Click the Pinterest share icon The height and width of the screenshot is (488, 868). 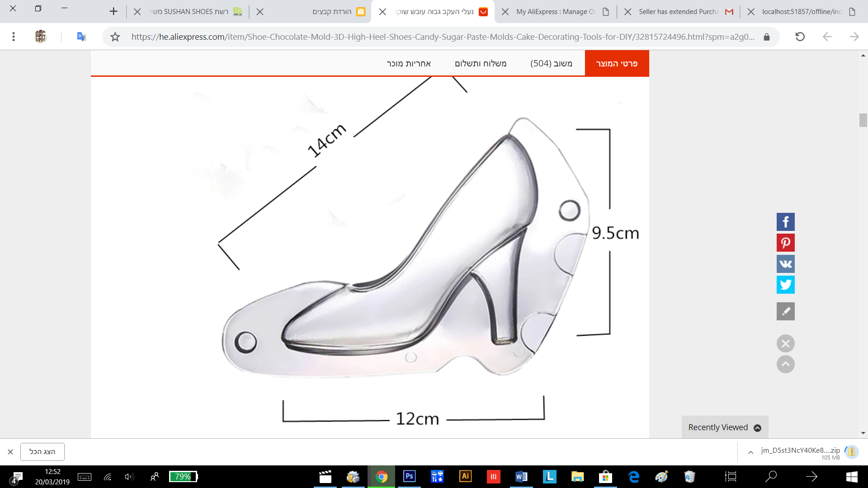[785, 243]
